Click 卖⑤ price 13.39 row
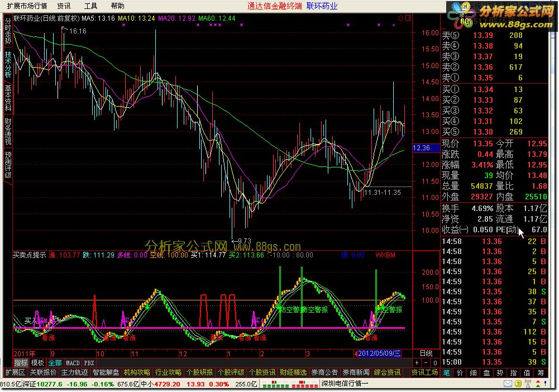Screen dimensions: 559x392 tap(494, 35)
